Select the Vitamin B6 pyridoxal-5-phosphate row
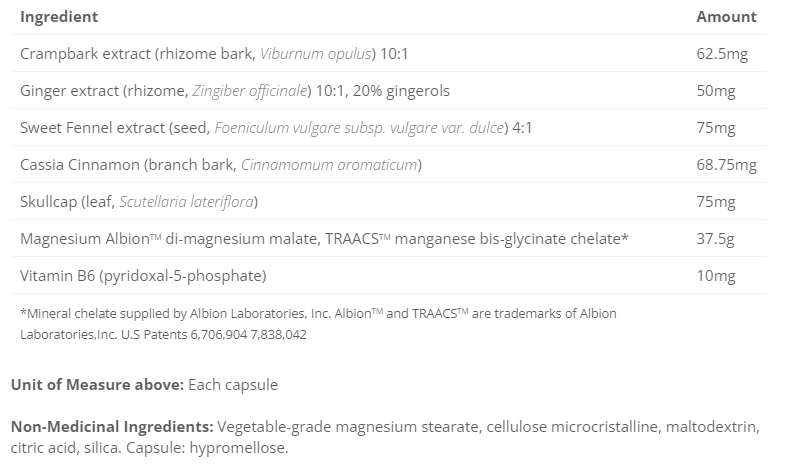This screenshot has width=789, height=467. click(388, 275)
